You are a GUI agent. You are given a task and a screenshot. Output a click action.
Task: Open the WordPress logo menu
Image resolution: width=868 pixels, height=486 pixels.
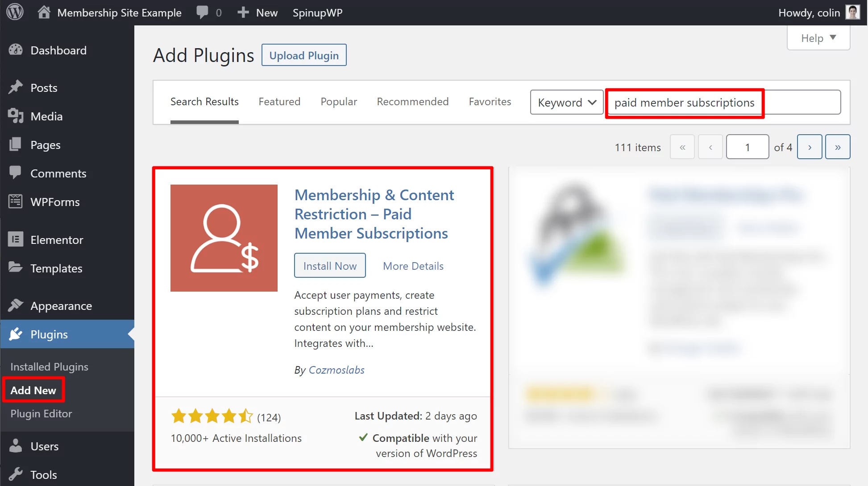click(15, 12)
